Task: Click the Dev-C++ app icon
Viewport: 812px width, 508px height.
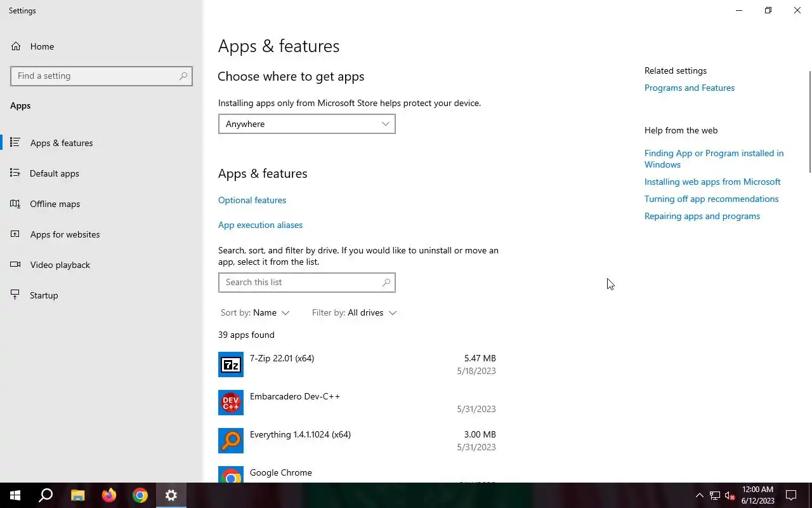Action: pos(231,403)
